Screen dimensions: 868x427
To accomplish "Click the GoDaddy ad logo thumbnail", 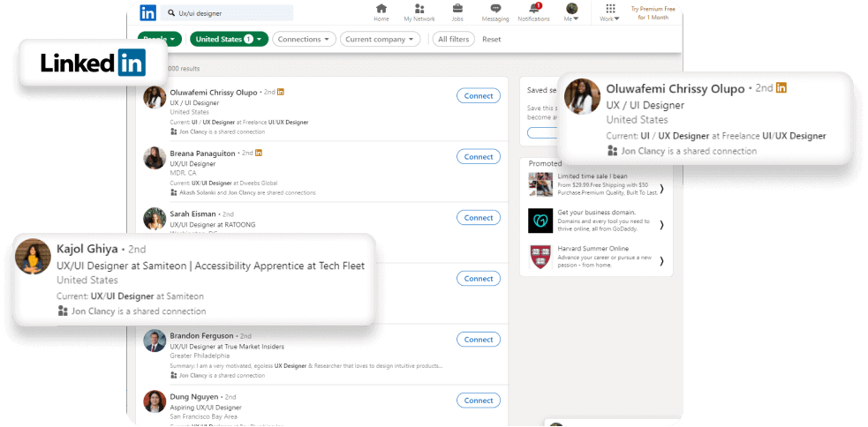I will tap(540, 221).
